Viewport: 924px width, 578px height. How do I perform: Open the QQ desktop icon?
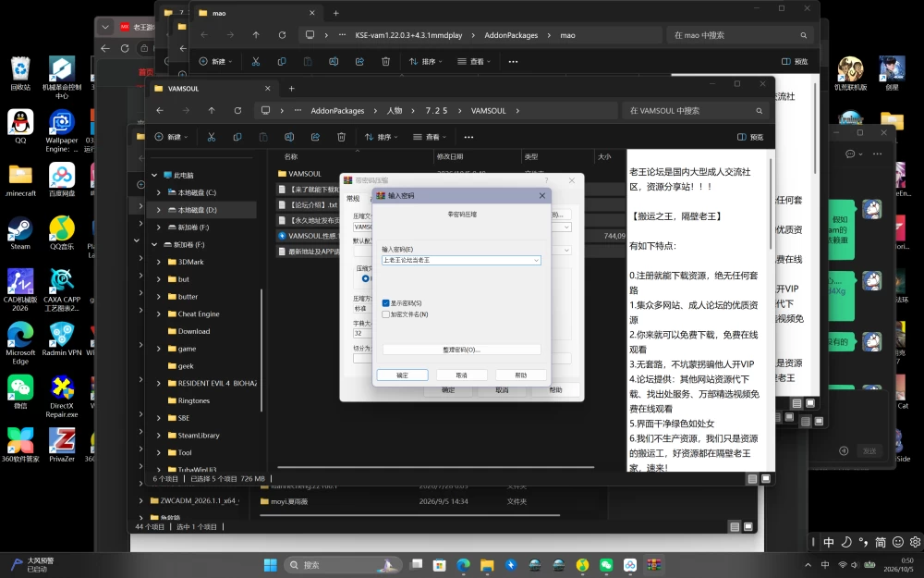coord(20,127)
